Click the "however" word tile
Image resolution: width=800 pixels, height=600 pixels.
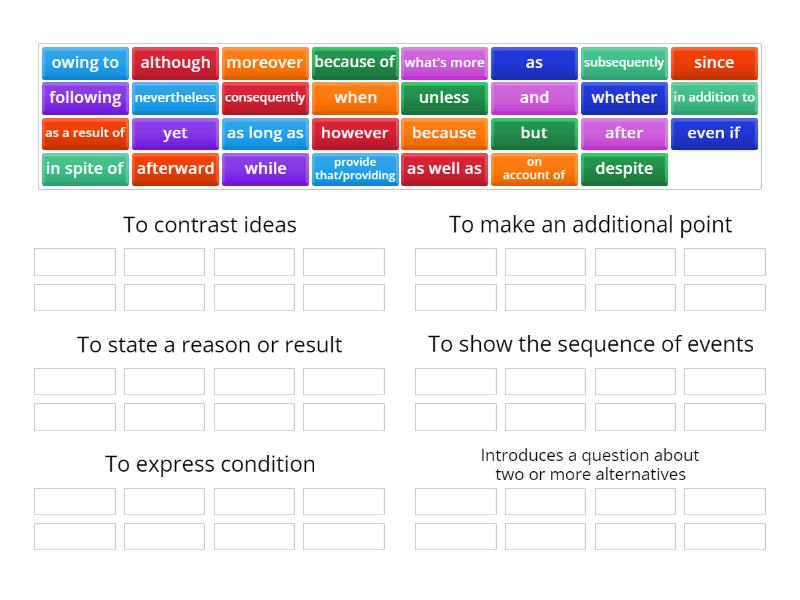(x=355, y=133)
